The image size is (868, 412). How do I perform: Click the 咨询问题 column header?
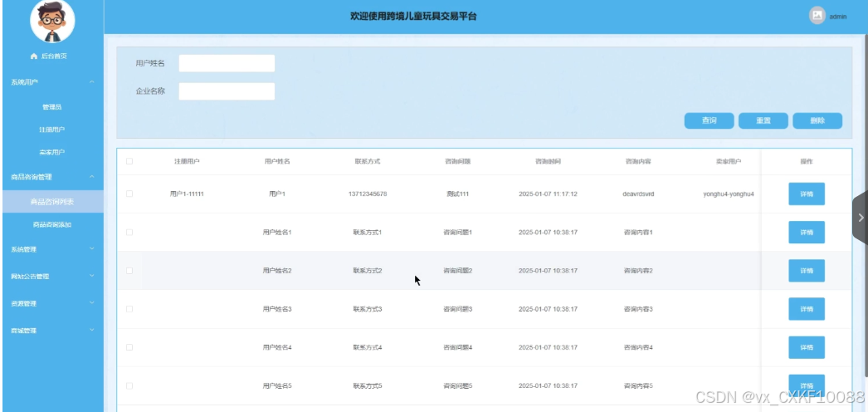[x=458, y=161]
